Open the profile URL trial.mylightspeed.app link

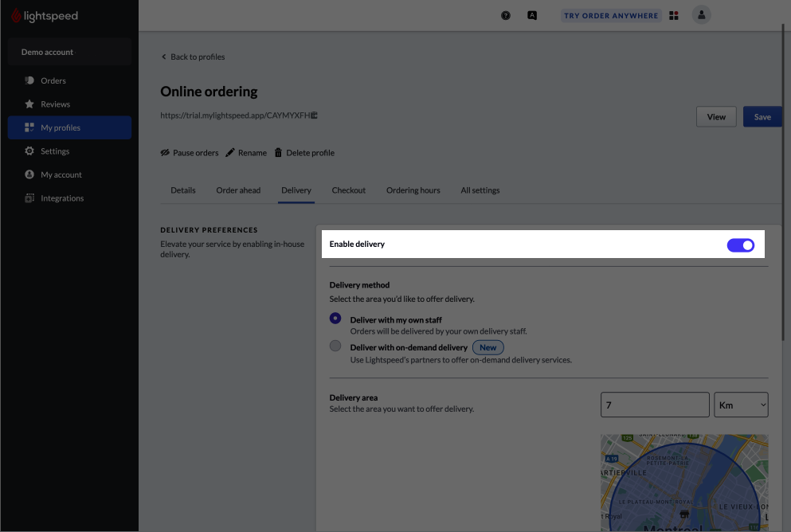[235, 115]
